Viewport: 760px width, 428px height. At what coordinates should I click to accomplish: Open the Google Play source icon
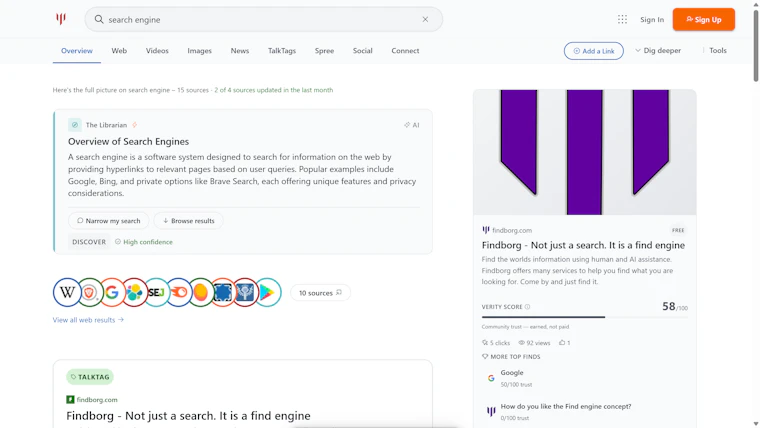click(x=268, y=292)
